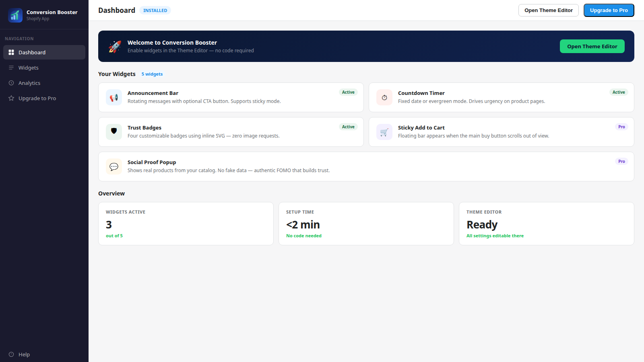Click the Dashboard grid icon in sidebar
The width and height of the screenshot is (644, 362).
tap(11, 52)
